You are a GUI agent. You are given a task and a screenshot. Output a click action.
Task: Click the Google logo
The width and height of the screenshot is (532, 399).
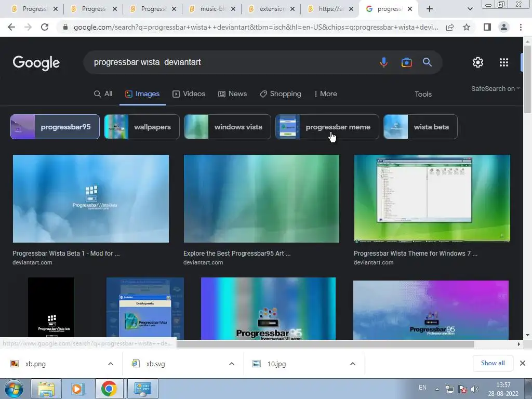tap(36, 63)
